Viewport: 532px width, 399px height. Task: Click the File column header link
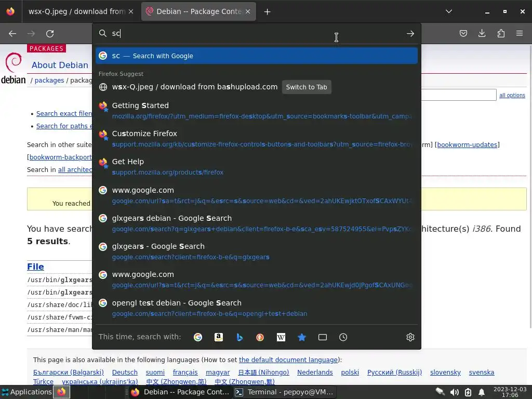coord(35,267)
